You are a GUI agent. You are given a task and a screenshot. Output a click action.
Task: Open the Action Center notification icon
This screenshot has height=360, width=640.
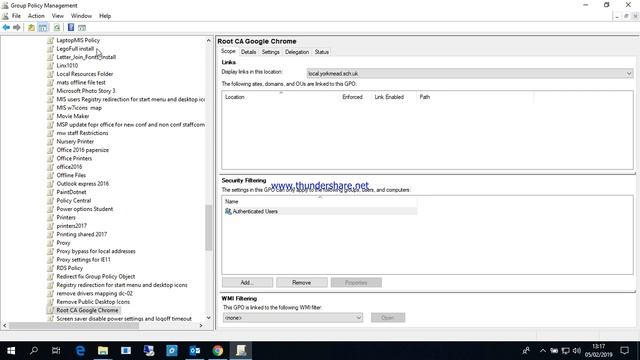coord(624,351)
